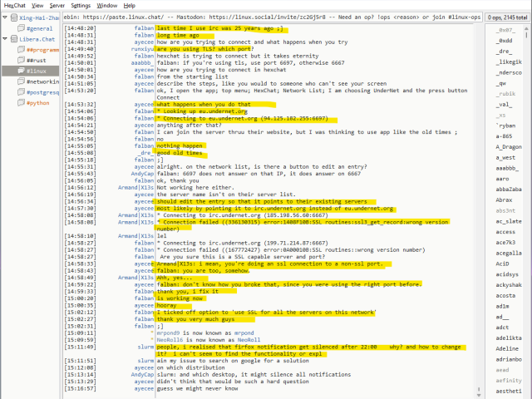Select user _val_ in user list
This screenshot has height=399, width=532.
point(504,104)
